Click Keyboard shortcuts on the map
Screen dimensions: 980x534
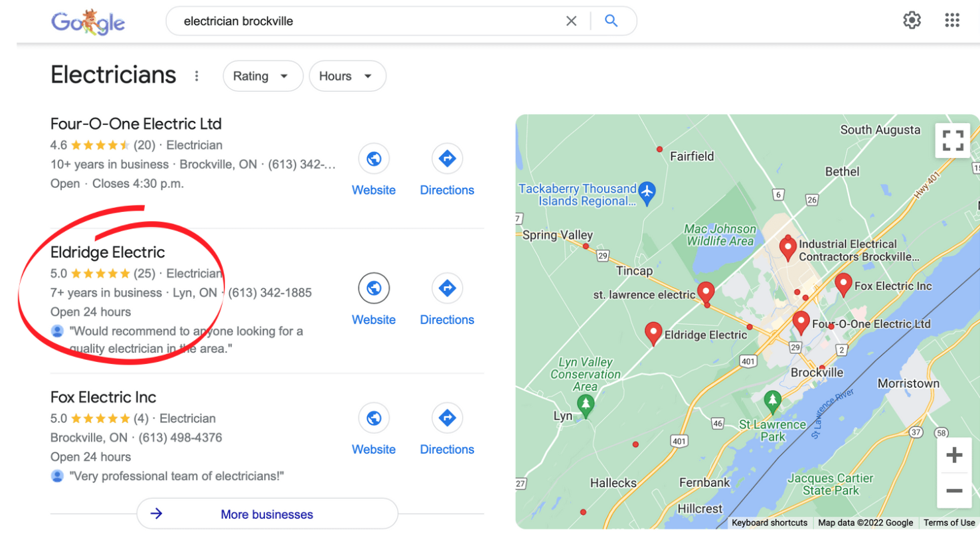(770, 523)
